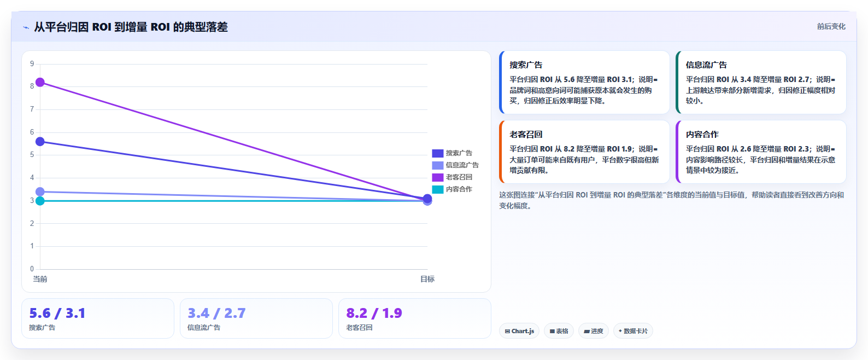This screenshot has width=868, height=360.
Task: Click the 当前 x-axis label
Action: click(x=40, y=279)
